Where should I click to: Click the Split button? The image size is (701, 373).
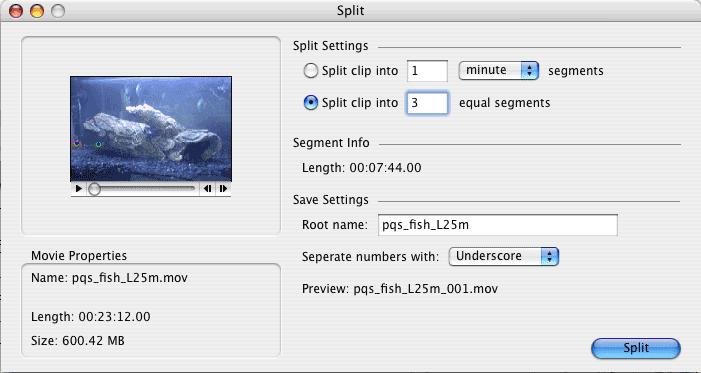pyautogui.click(x=636, y=348)
